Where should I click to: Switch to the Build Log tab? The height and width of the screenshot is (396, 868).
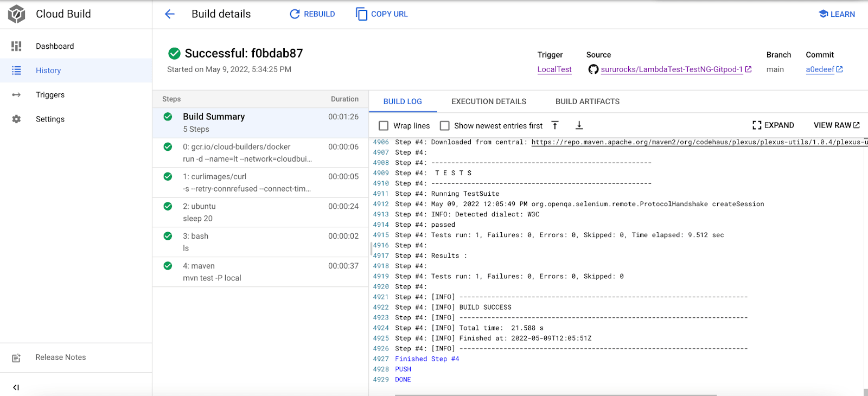pos(403,101)
